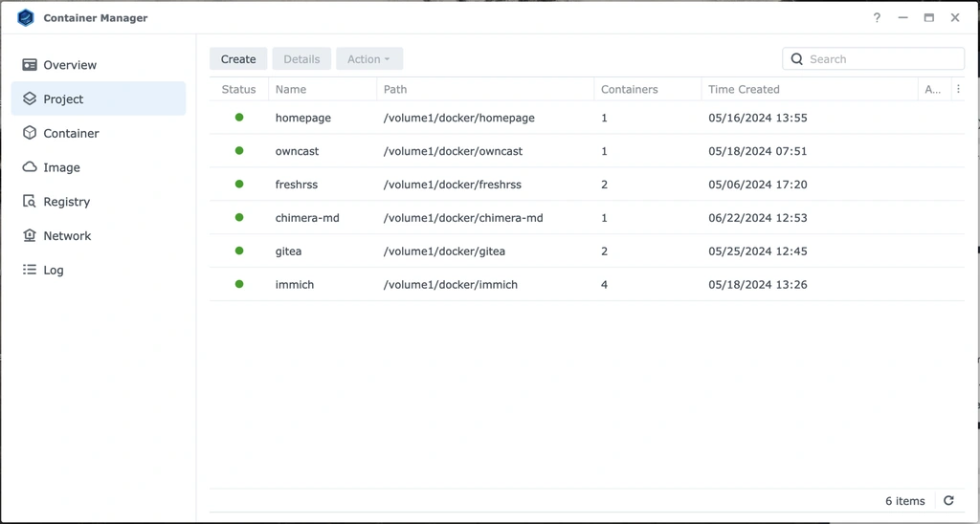The width and height of the screenshot is (980, 524).
Task: Click the Registry search icon
Action: tap(30, 201)
